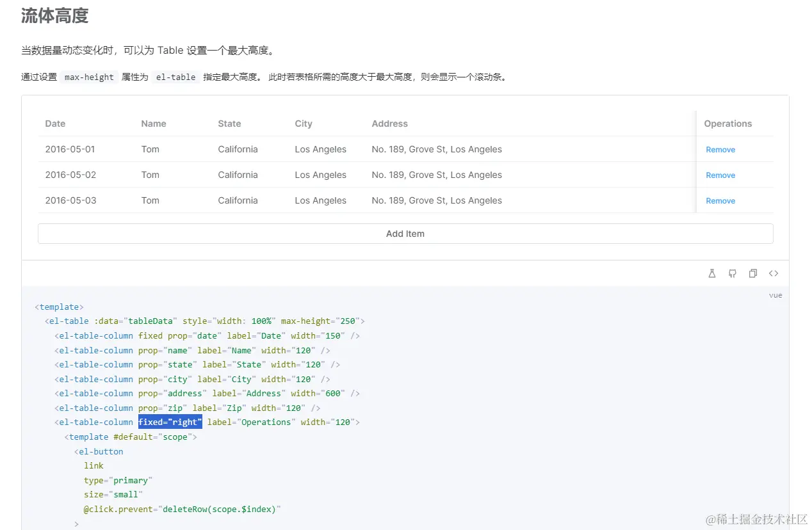Click the highlighted fixed="right" code text

tap(170, 422)
